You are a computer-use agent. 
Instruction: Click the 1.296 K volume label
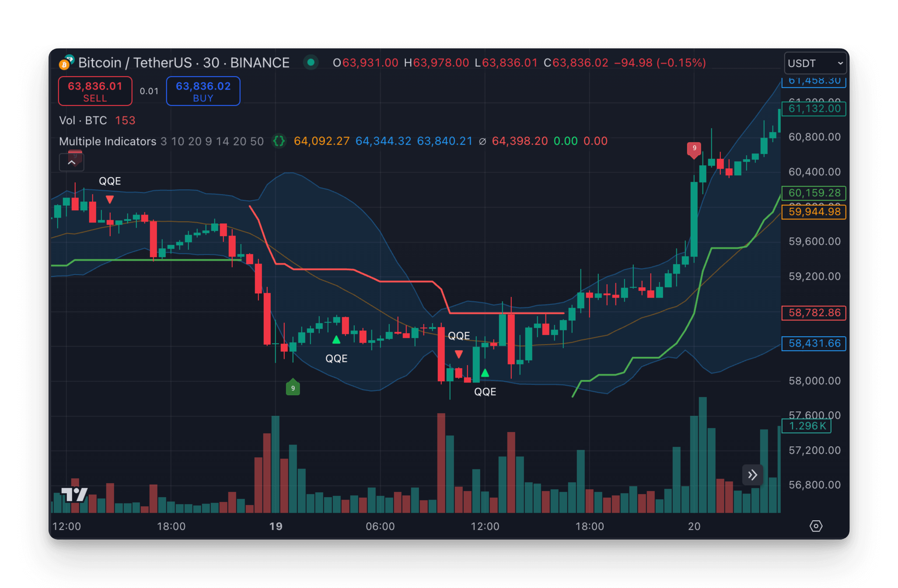point(807,426)
